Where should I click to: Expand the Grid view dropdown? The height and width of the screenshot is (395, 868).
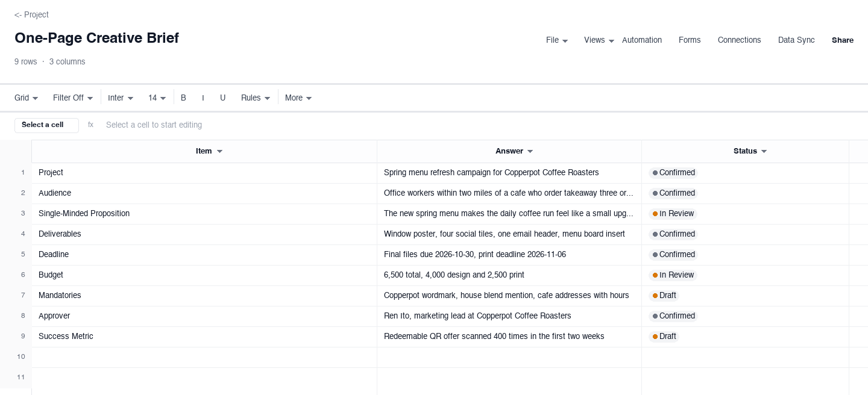[27, 98]
